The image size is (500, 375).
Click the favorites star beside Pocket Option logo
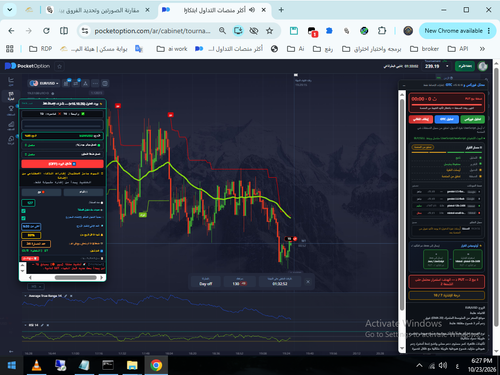[60, 66]
